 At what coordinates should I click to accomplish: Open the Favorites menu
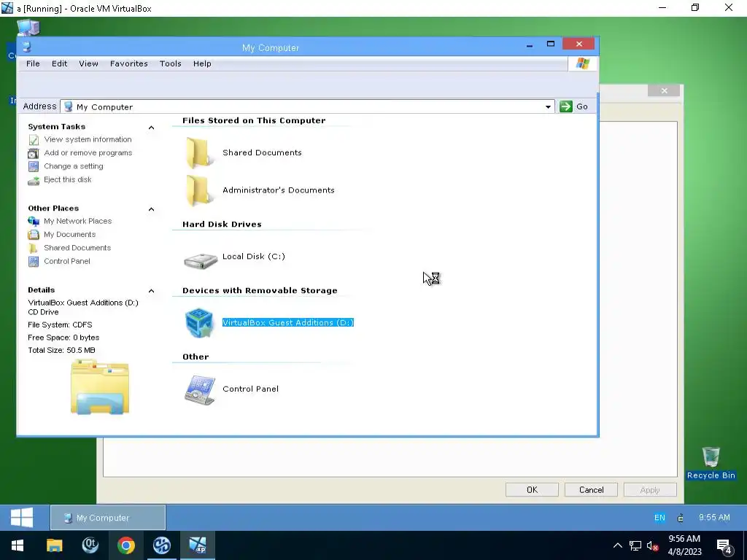tap(129, 63)
